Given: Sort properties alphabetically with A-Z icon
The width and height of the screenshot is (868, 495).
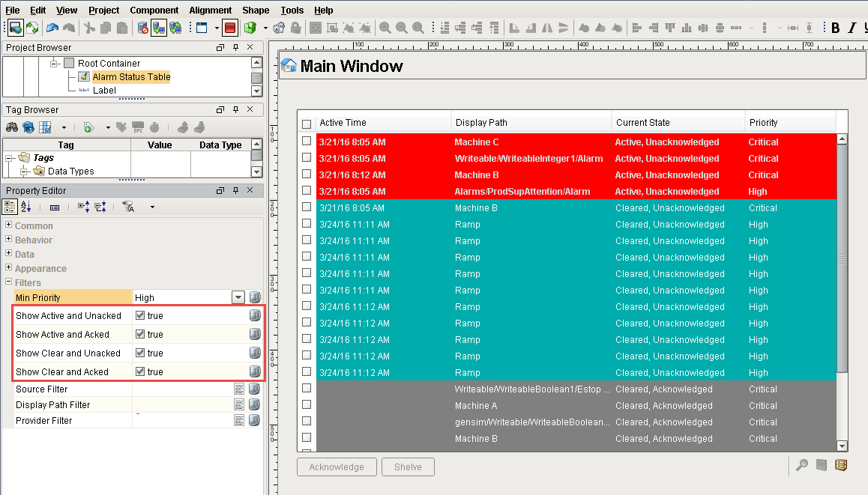Looking at the screenshot, I should (26, 207).
